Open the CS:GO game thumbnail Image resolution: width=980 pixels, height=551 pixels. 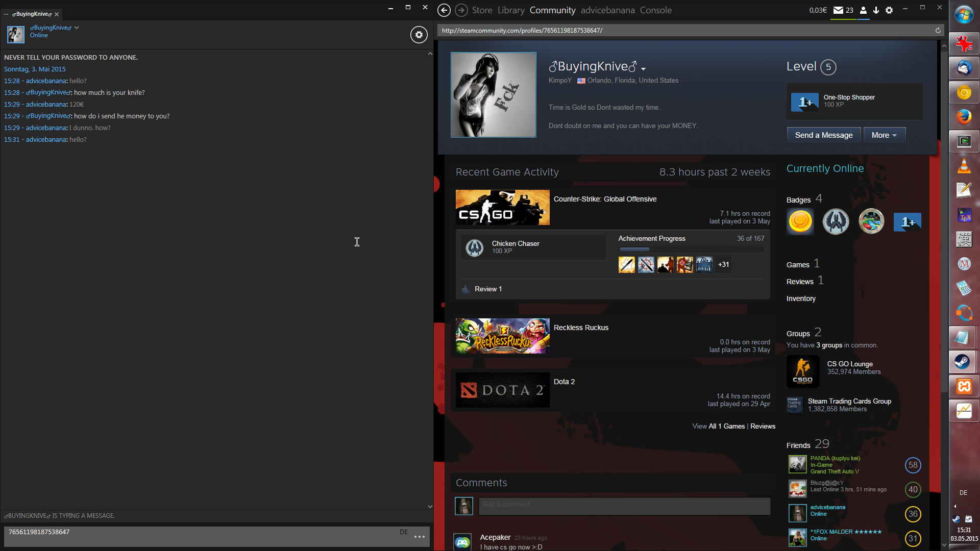(x=502, y=208)
